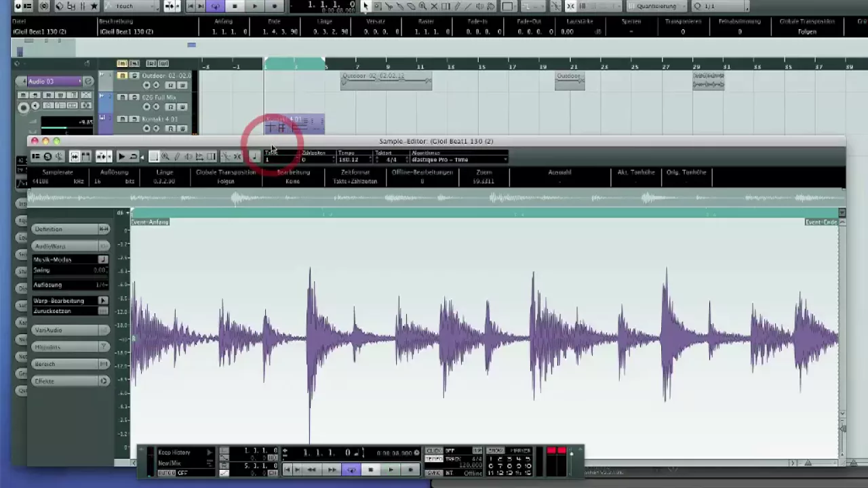The height and width of the screenshot is (488, 868).
Task: Click Stop in the main project toolbar
Action: coord(235,6)
